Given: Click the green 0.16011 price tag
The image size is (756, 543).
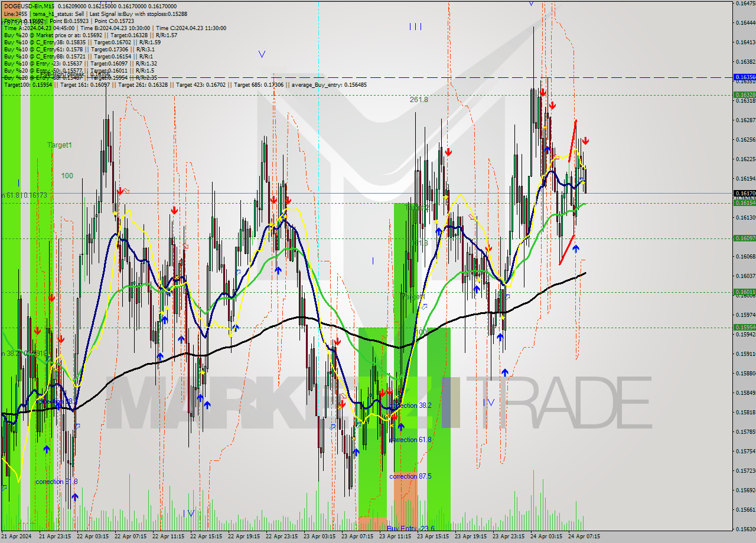Looking at the screenshot, I should (744, 292).
